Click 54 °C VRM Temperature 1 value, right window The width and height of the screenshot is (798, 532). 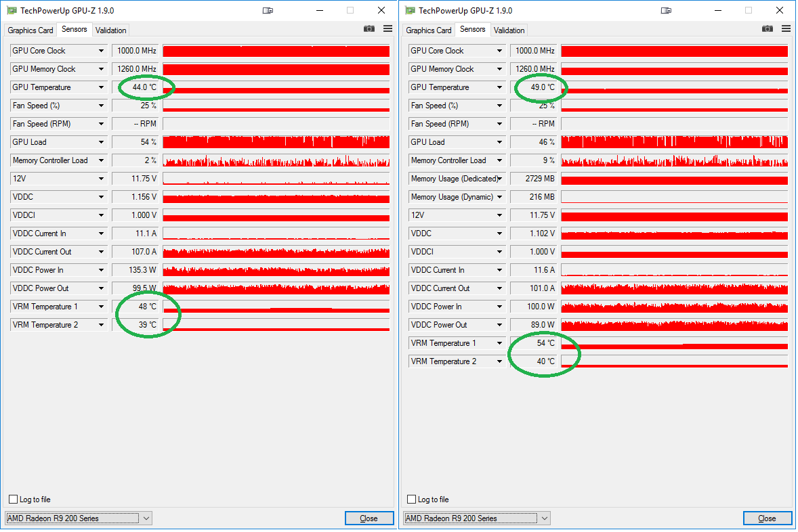pyautogui.click(x=545, y=343)
